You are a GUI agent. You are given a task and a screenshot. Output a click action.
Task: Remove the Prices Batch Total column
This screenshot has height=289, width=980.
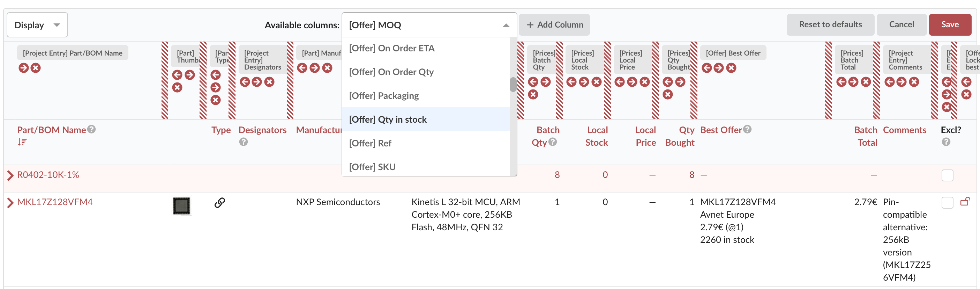click(866, 81)
